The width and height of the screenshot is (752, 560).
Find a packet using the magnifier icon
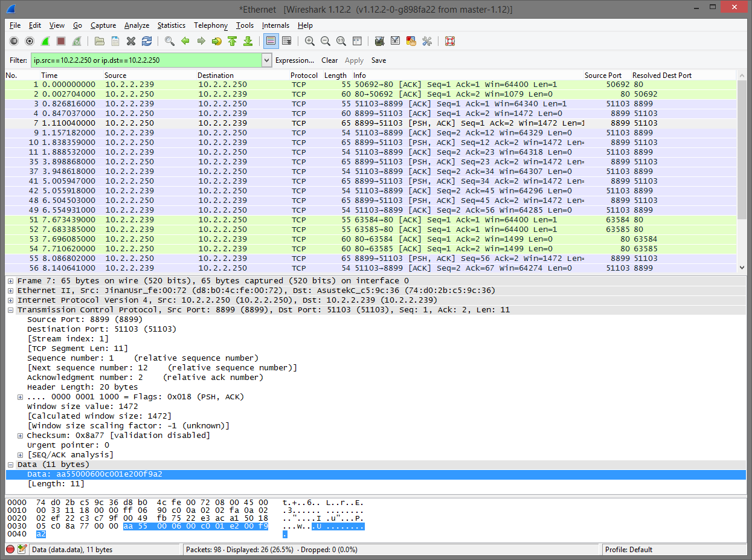pos(169,40)
